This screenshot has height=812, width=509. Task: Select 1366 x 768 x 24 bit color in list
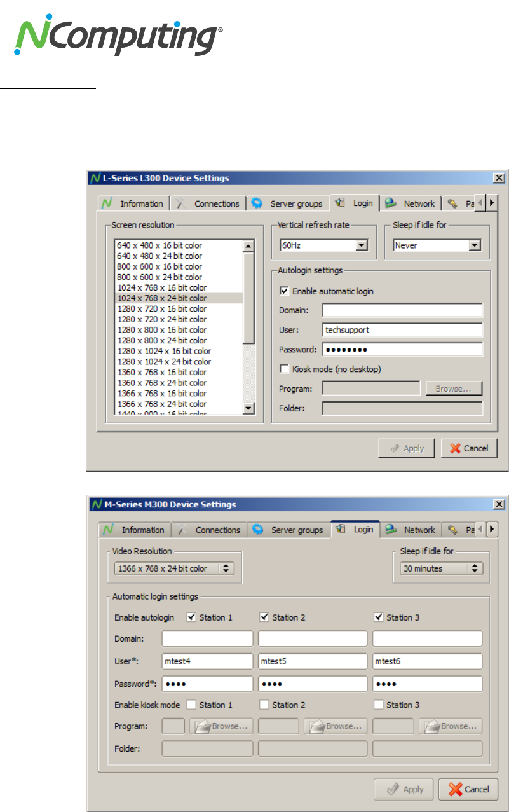tap(179, 404)
